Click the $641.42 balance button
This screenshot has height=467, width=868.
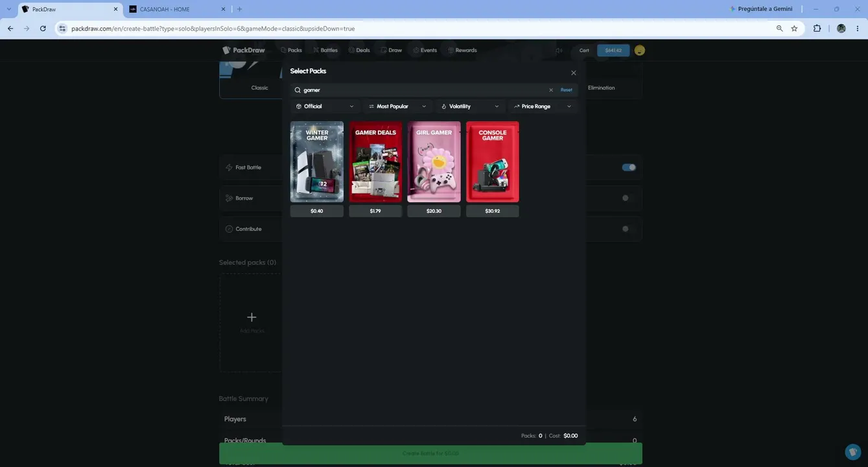(613, 51)
